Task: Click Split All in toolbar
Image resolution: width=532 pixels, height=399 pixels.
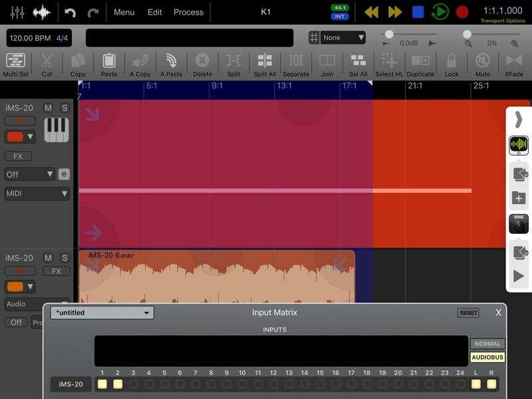Action: tap(265, 65)
